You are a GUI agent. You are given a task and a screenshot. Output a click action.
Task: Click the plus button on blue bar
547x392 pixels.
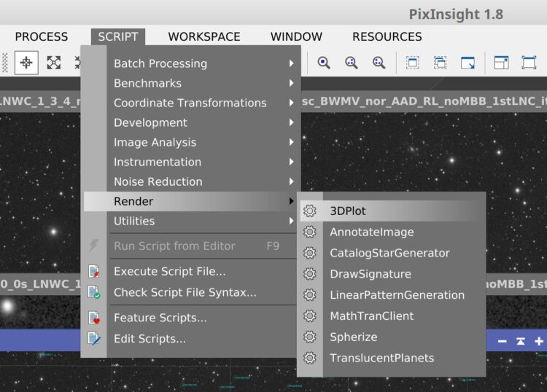click(x=539, y=341)
